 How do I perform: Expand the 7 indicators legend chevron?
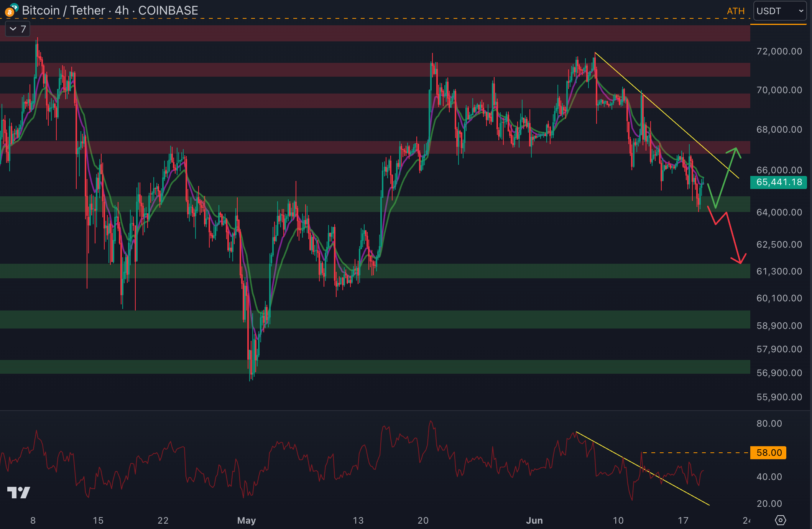13,29
